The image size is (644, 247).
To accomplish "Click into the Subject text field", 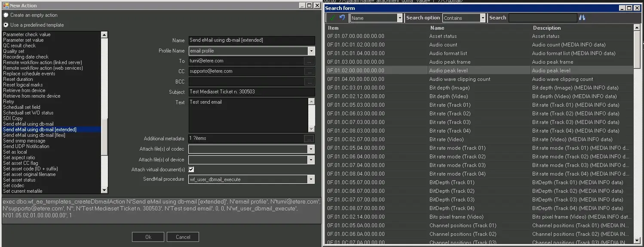I will click(x=251, y=92).
